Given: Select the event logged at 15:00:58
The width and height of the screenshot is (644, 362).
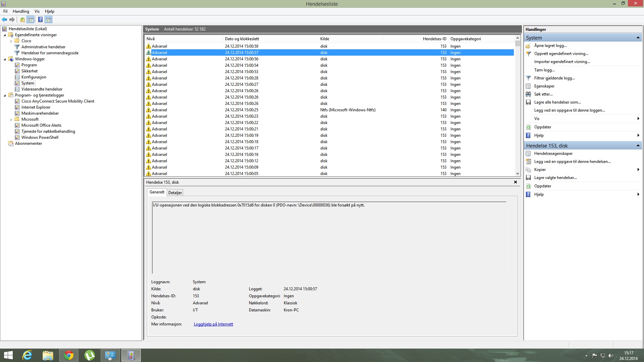Looking at the screenshot, I should (329, 46).
